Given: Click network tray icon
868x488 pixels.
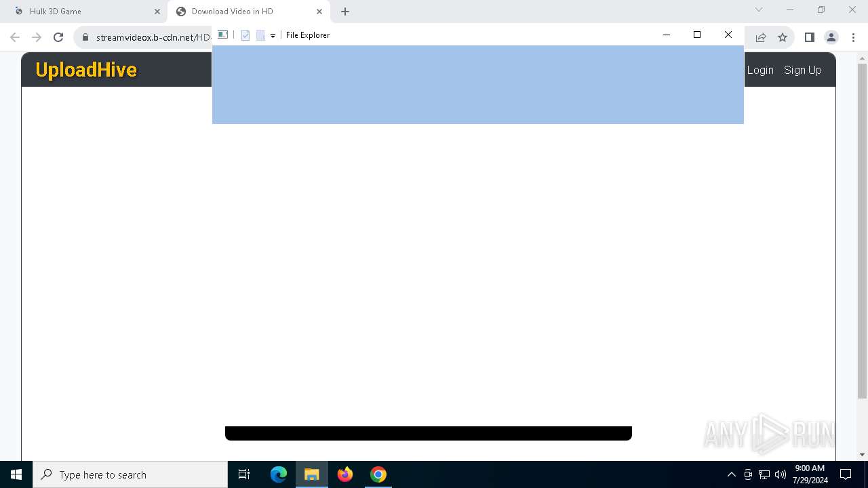Looking at the screenshot, I should (x=764, y=474).
